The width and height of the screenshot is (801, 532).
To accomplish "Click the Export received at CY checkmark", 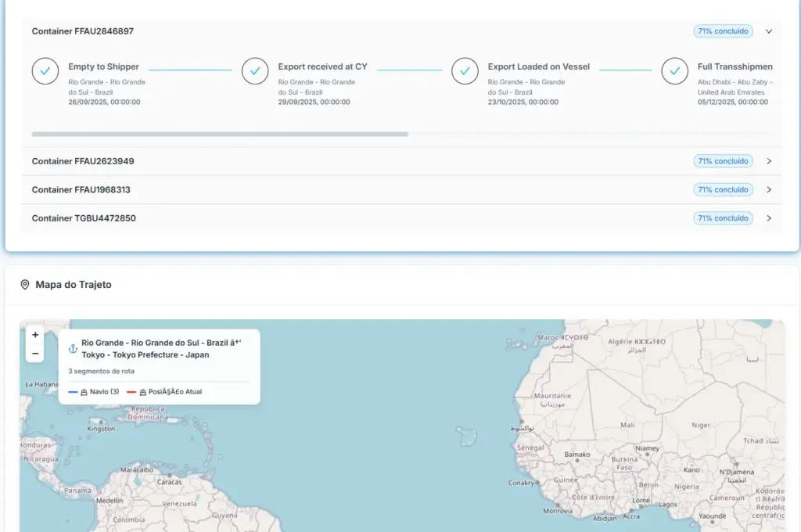I will [255, 71].
